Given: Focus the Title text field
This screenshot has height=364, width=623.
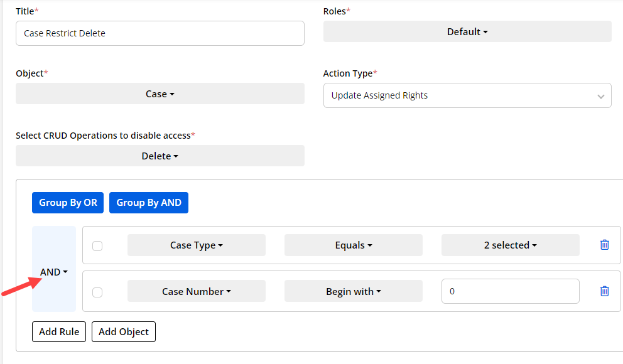Looking at the screenshot, I should click(x=160, y=33).
